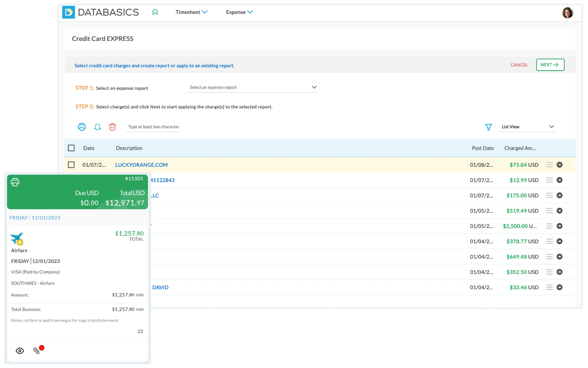Image resolution: width=588 pixels, height=368 pixels.
Task: Check the select-all checkbox in the table header
Action: coord(71,148)
